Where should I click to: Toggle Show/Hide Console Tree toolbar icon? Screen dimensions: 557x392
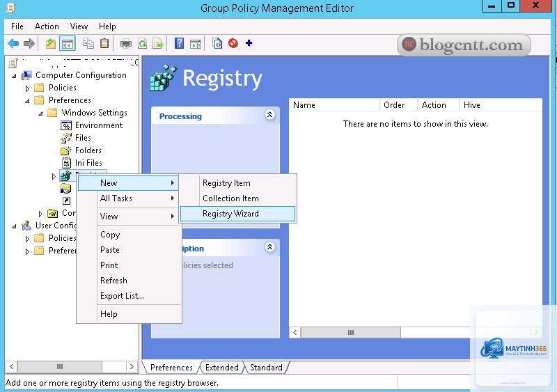(x=68, y=44)
